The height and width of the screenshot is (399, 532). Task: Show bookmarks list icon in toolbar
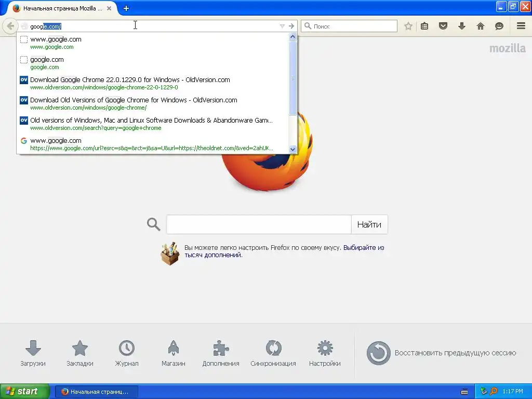coord(424,26)
